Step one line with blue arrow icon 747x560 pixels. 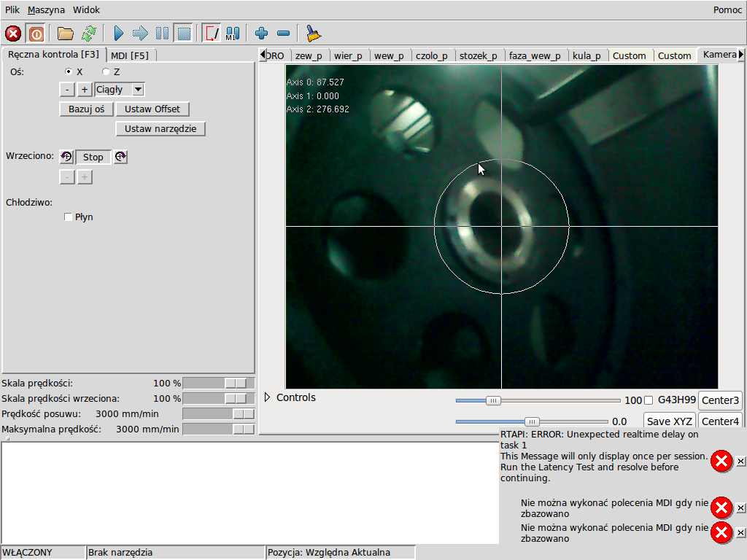(140, 34)
